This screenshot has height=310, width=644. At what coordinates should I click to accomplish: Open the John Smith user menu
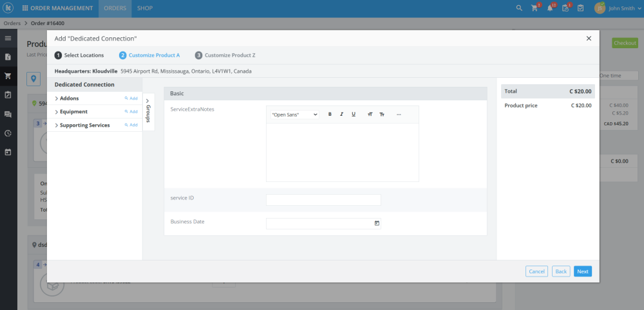(x=625, y=8)
